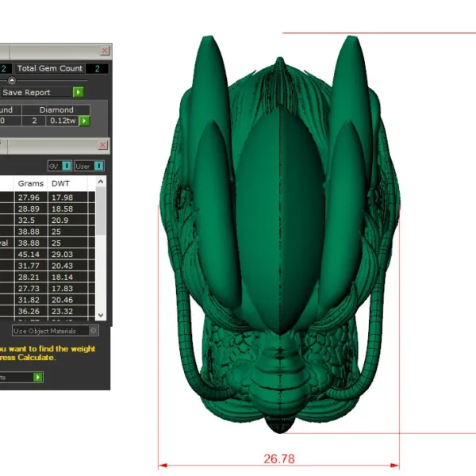Click the Save Report label
This screenshot has height=476, width=476.
tap(26, 92)
